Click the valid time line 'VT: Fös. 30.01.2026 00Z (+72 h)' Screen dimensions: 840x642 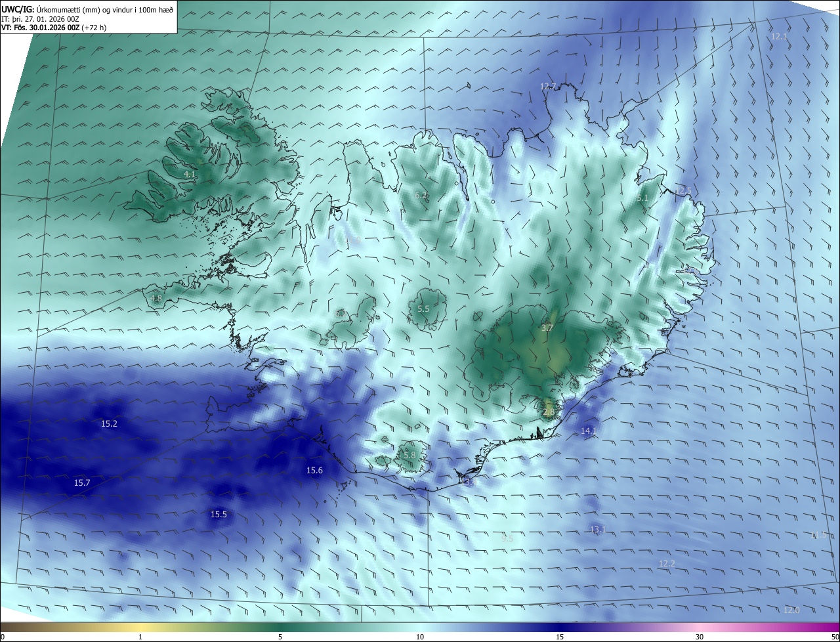tap(54, 28)
